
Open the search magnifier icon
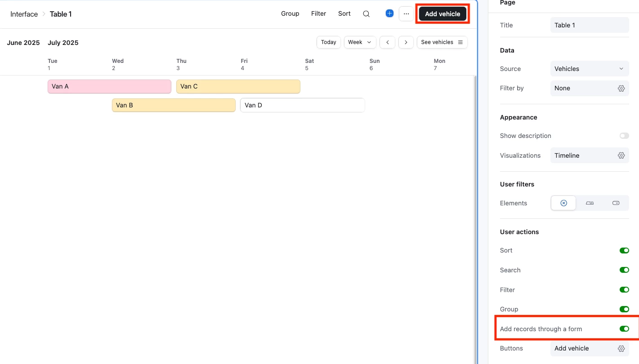coord(366,14)
